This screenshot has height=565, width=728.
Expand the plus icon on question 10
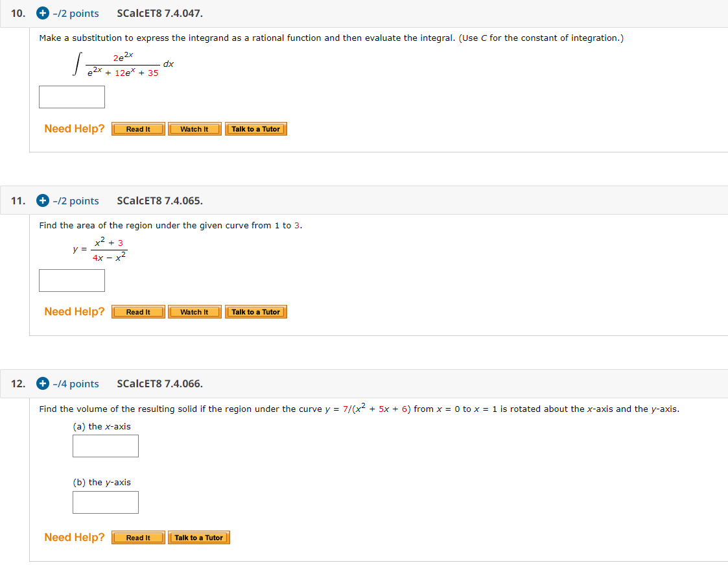[41, 13]
